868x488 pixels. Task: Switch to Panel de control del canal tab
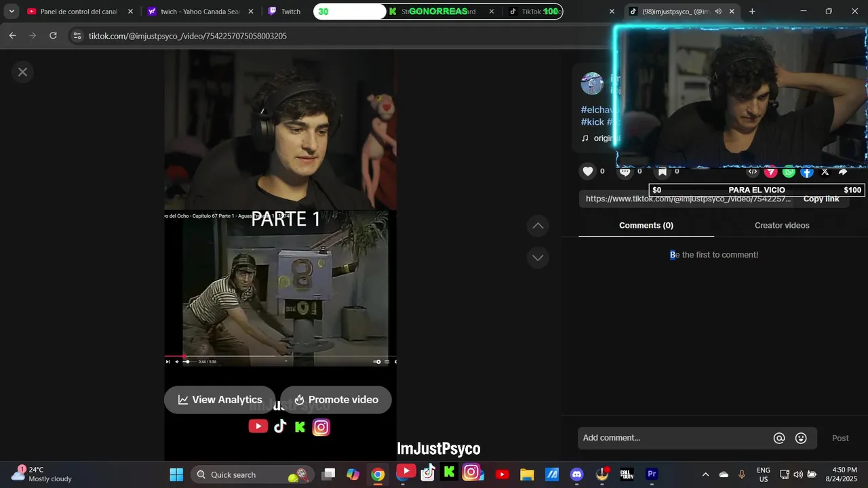(79, 12)
